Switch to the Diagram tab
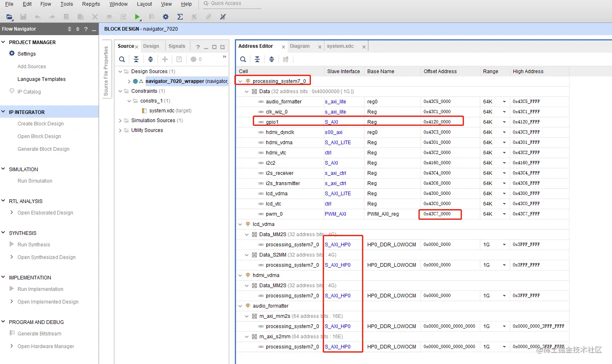 pyautogui.click(x=300, y=46)
